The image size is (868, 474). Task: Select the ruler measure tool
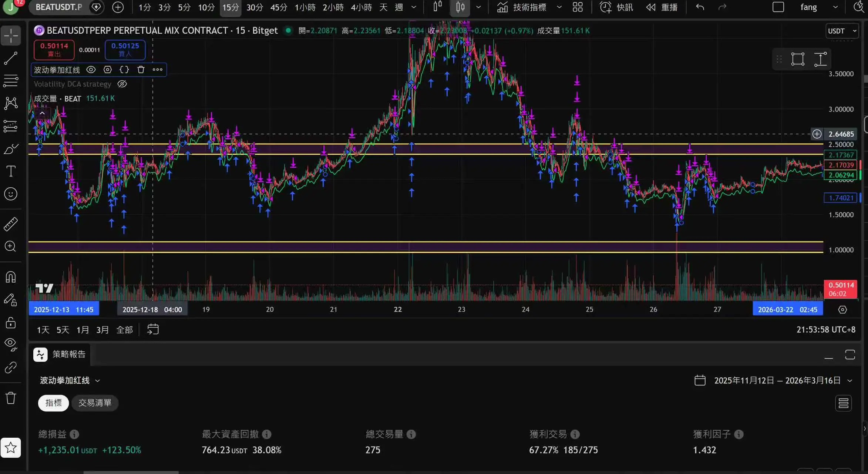[x=11, y=224]
